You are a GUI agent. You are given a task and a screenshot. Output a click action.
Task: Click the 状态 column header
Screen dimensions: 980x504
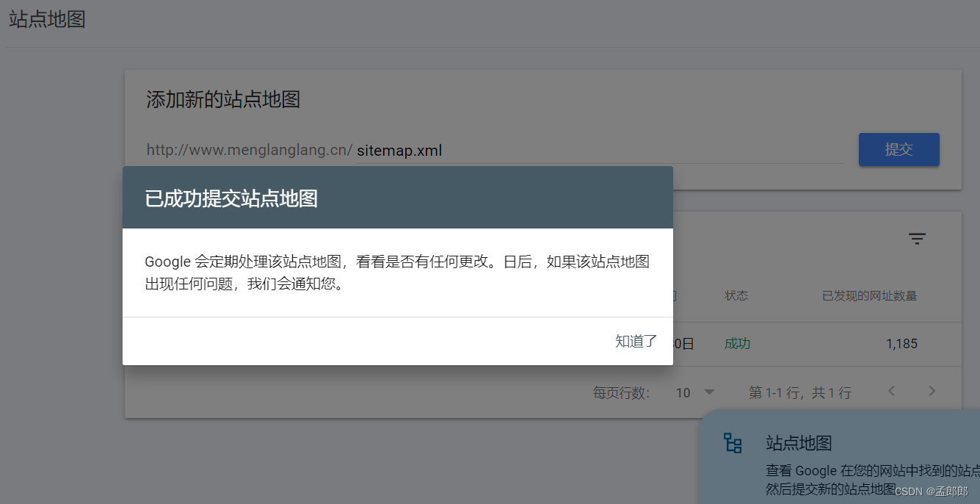(x=736, y=296)
